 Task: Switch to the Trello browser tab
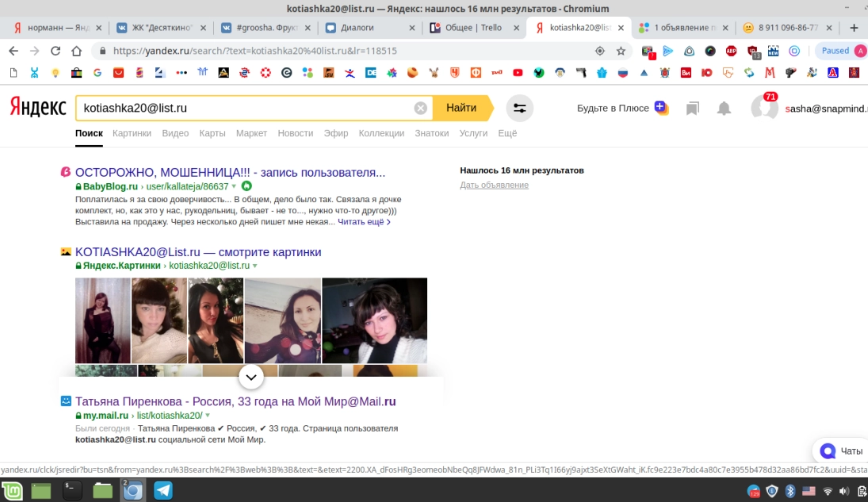[x=474, y=28]
